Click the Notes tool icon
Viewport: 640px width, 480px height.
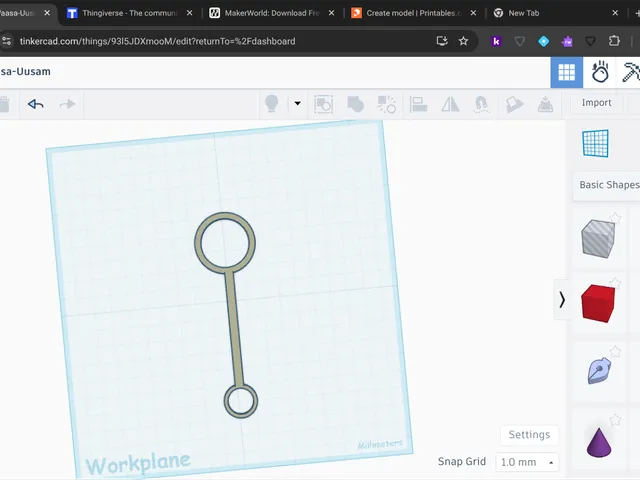pyautogui.click(x=514, y=104)
